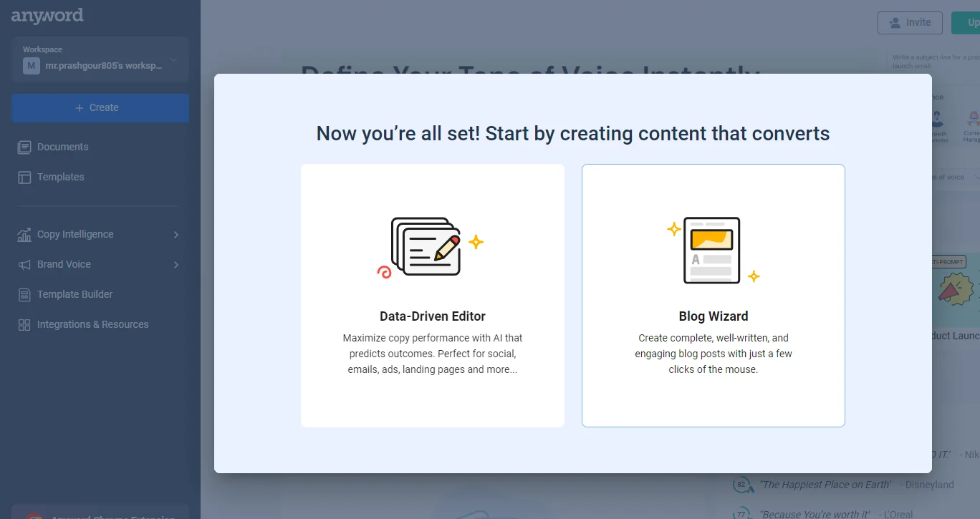Click the Create button
Image resolution: width=980 pixels, height=519 pixels.
[x=100, y=107]
